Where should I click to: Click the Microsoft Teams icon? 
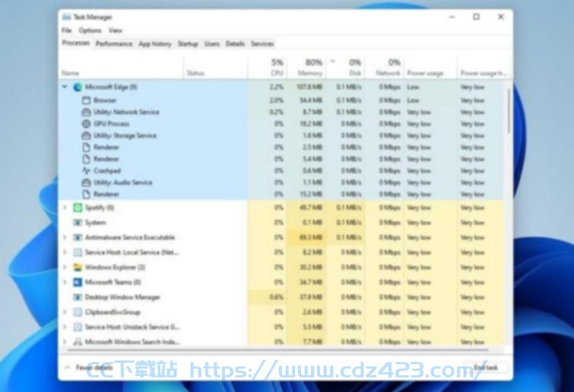click(x=78, y=282)
